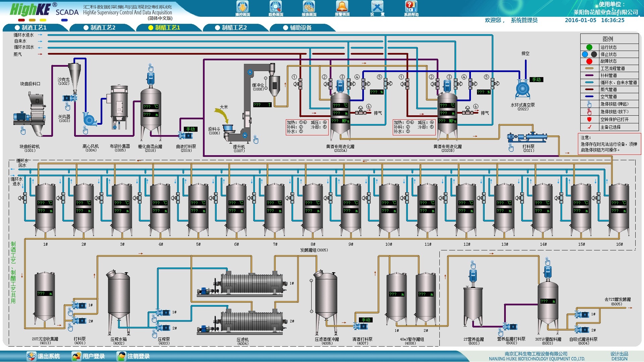This screenshot has height=362, width=644.
Task: Click 缓冲仓 weight readout in T
Action: click(x=262, y=105)
